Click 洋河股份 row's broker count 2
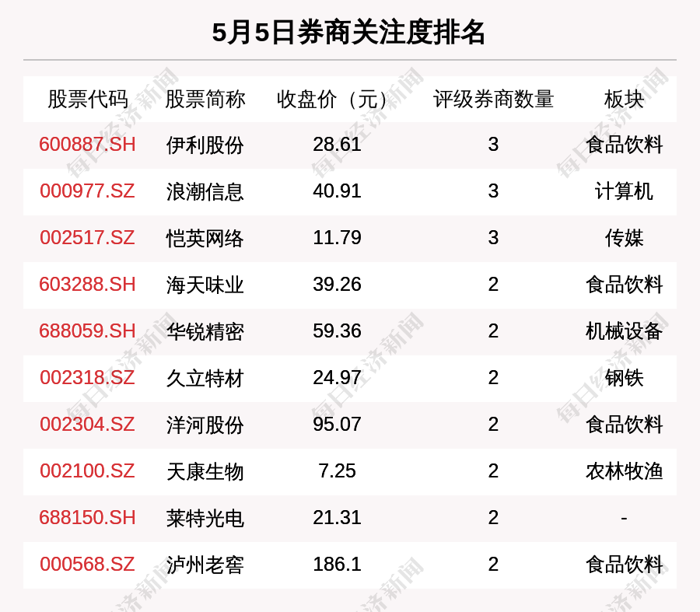 (x=493, y=424)
